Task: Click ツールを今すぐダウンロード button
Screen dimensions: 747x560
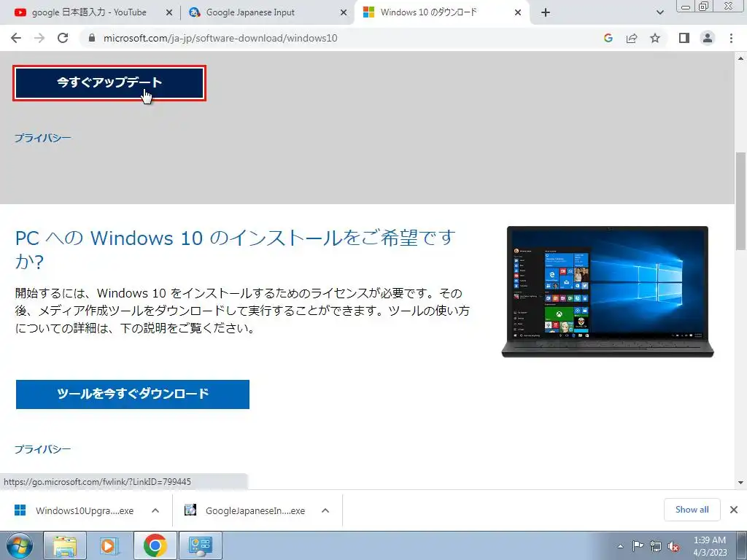Action: (x=133, y=394)
